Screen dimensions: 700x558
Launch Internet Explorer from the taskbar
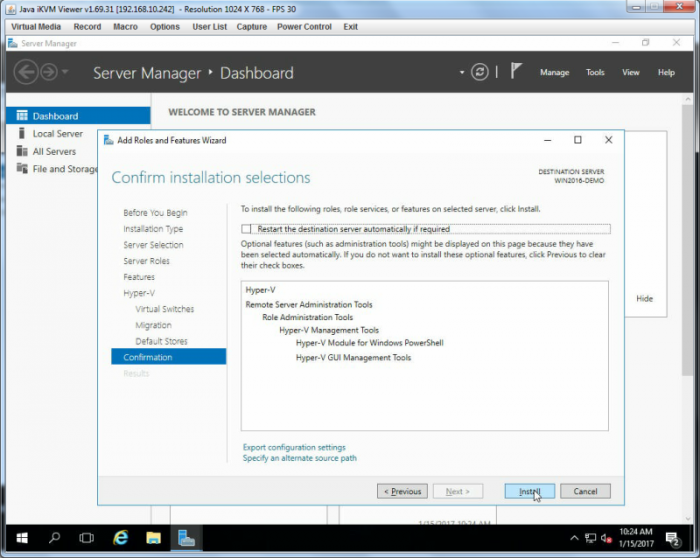[120, 537]
